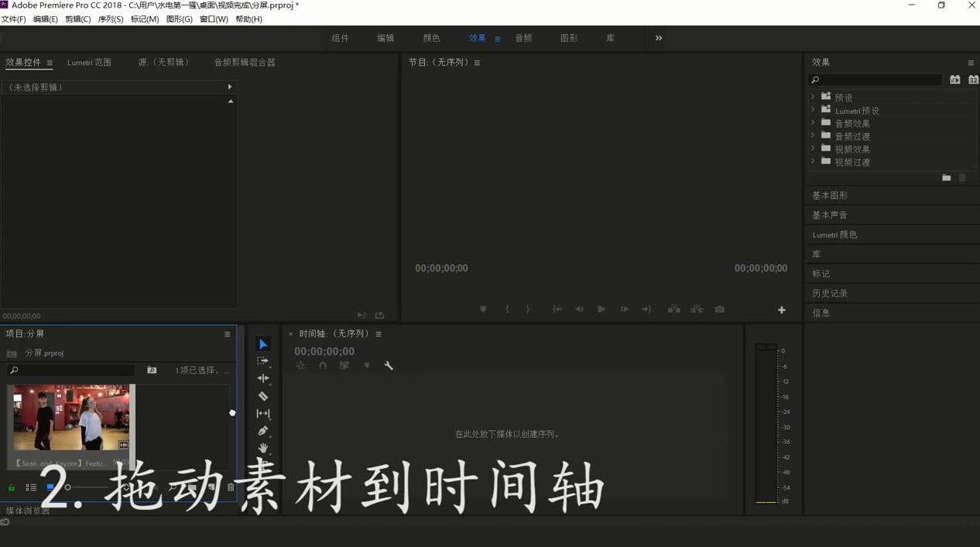Screen dimensions: 980x547
Task: Switch to the Lumetri 范围 tab
Action: pos(89,63)
